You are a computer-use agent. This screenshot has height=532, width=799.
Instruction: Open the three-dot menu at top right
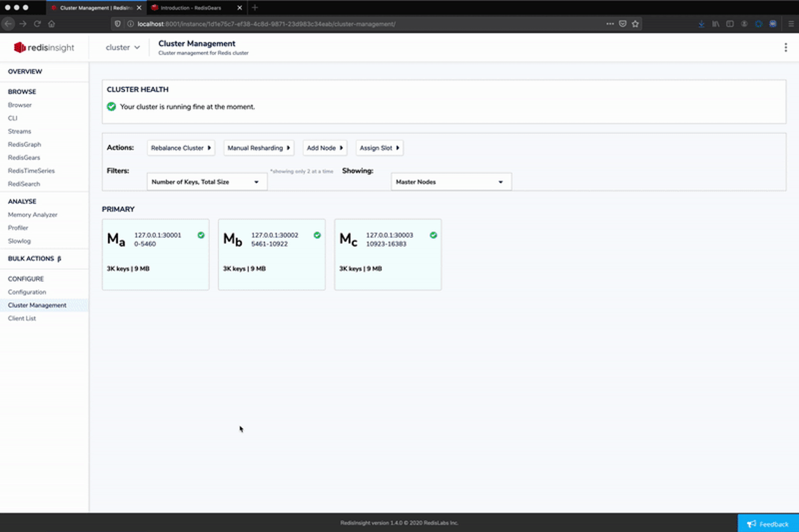click(x=785, y=47)
